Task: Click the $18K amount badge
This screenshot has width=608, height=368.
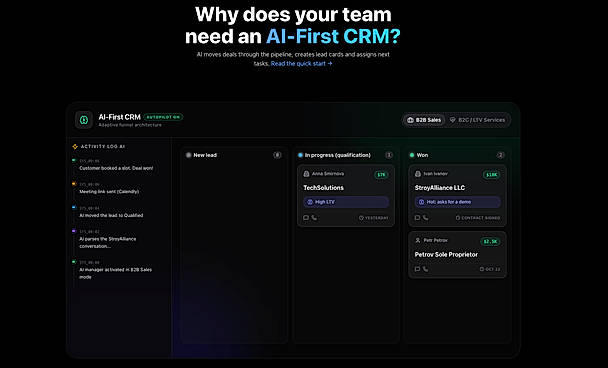Action: pos(492,175)
